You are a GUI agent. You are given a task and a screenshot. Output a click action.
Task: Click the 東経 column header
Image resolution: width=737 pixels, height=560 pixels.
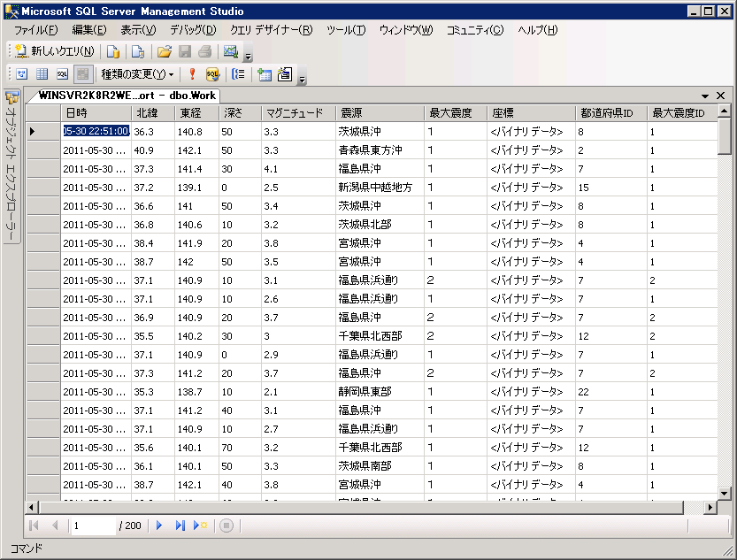coord(196,112)
